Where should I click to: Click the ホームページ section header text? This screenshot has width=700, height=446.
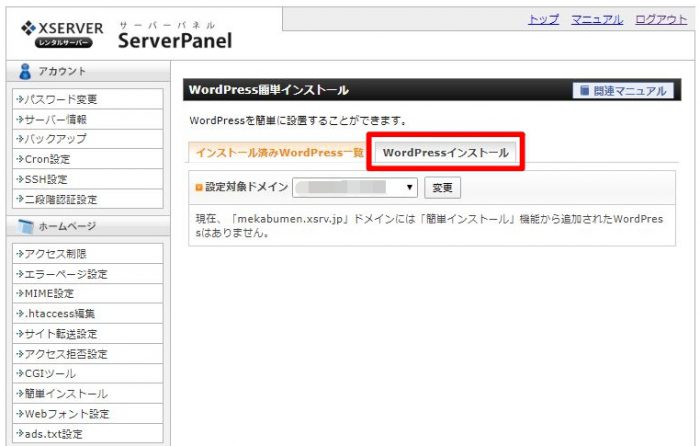[x=67, y=226]
